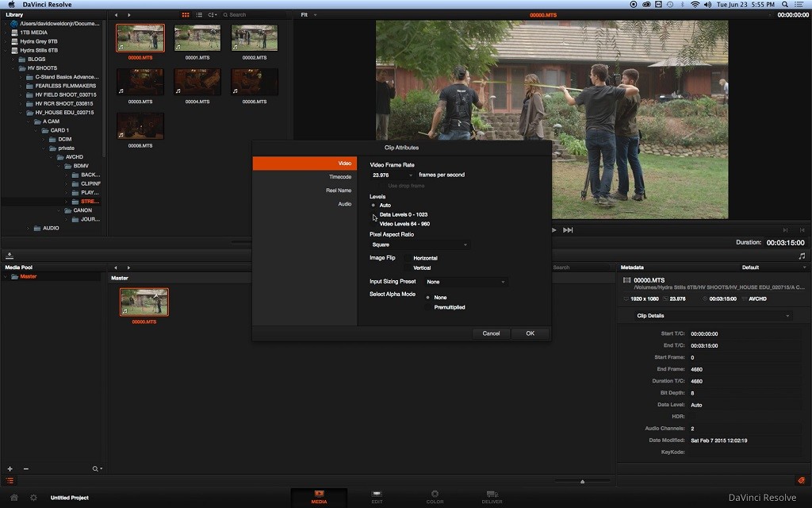Click OK in Clip Attributes dialog

(530, 333)
